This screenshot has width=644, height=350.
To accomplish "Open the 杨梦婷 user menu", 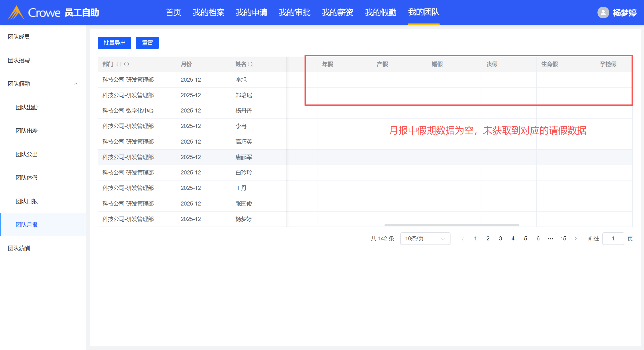I will pos(625,13).
